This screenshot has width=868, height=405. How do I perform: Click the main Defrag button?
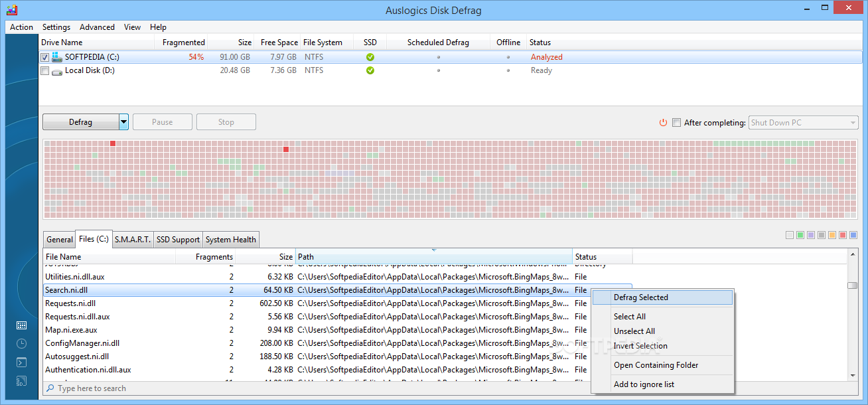coord(80,122)
